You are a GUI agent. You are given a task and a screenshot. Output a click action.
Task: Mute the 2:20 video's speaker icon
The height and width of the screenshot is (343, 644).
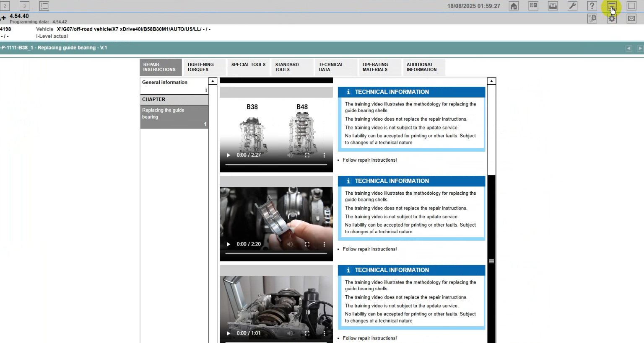[x=290, y=244]
